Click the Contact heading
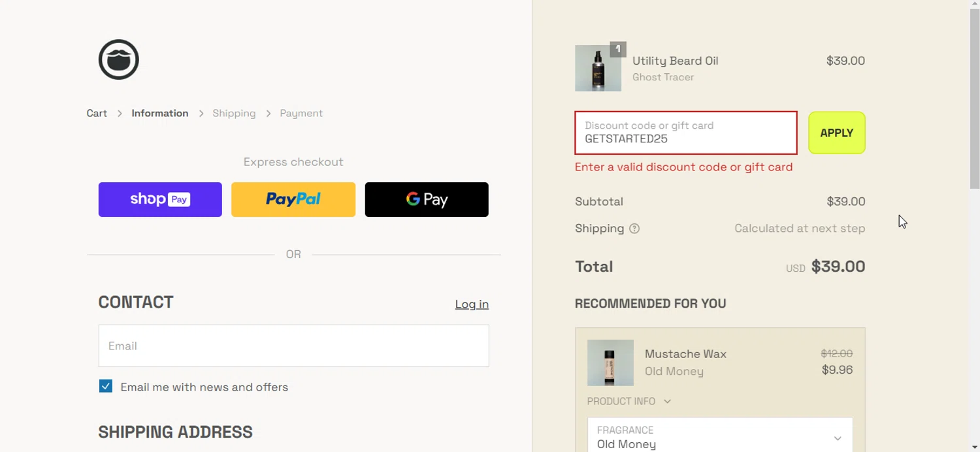This screenshot has width=980, height=452. click(x=136, y=302)
